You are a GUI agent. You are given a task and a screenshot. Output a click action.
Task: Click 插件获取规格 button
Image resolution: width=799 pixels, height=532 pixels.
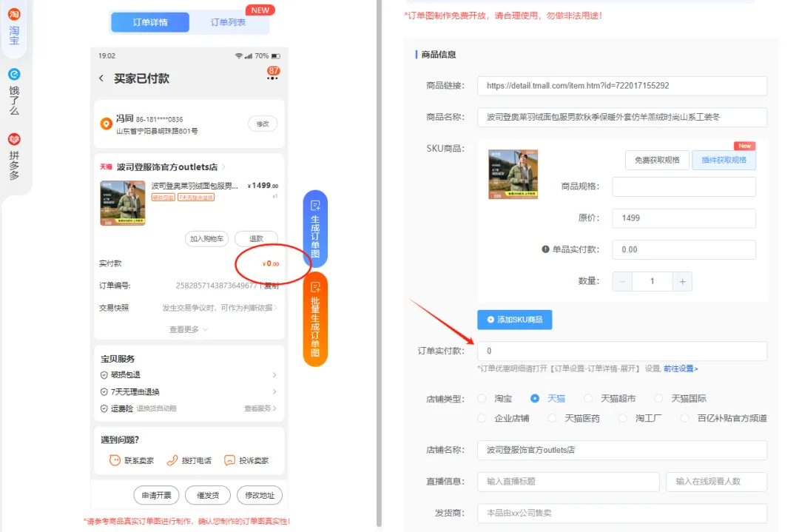[724, 160]
